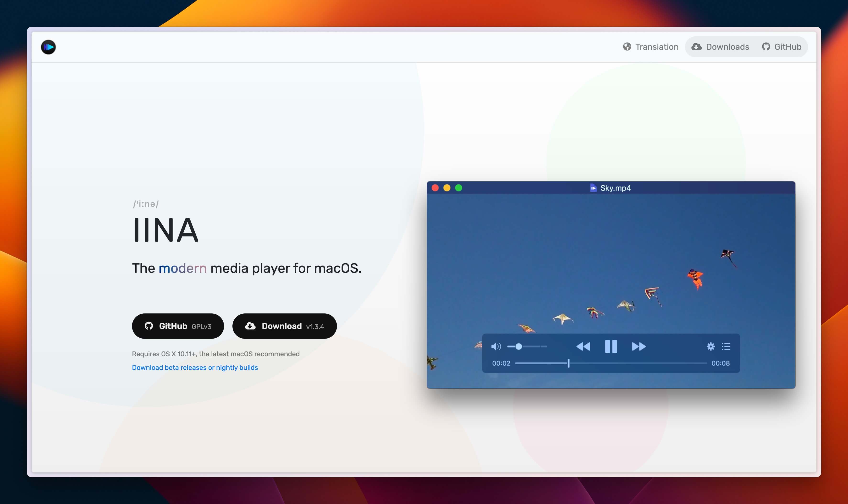This screenshot has width=848, height=504.
Task: Open the player settings gear
Action: tap(710, 346)
